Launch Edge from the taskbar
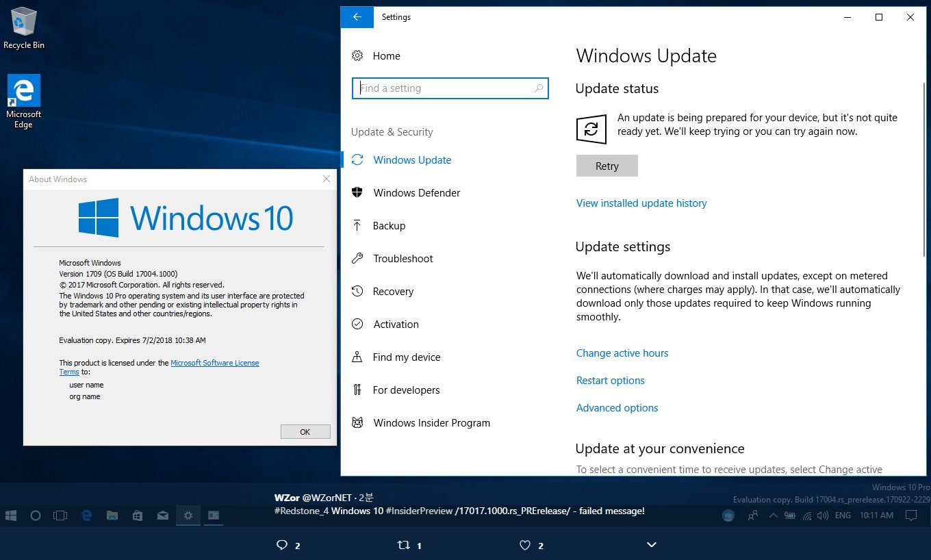This screenshot has height=560, width=931. click(87, 516)
